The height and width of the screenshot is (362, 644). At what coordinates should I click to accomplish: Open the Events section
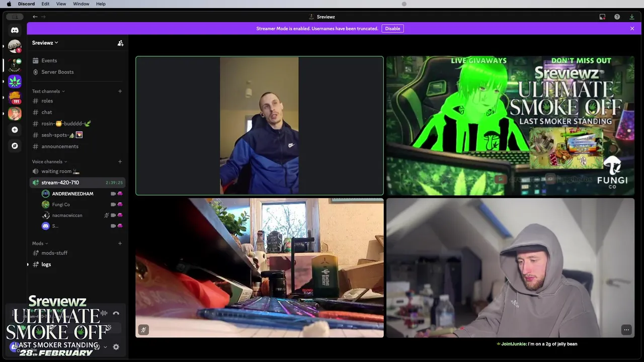[77, 61]
